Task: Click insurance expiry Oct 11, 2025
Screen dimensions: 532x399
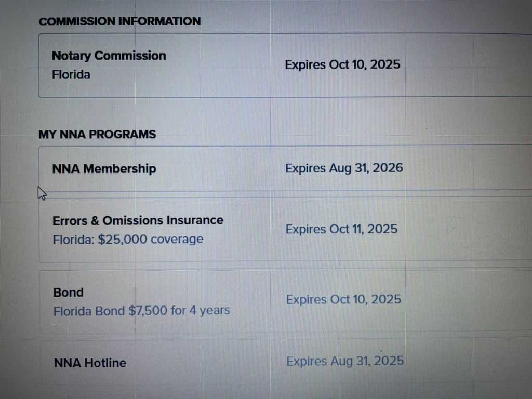Action: point(341,229)
